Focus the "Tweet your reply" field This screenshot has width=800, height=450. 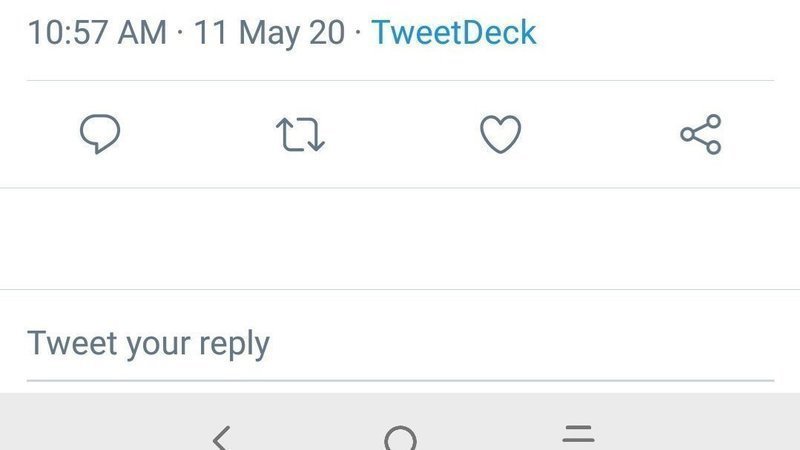point(400,344)
